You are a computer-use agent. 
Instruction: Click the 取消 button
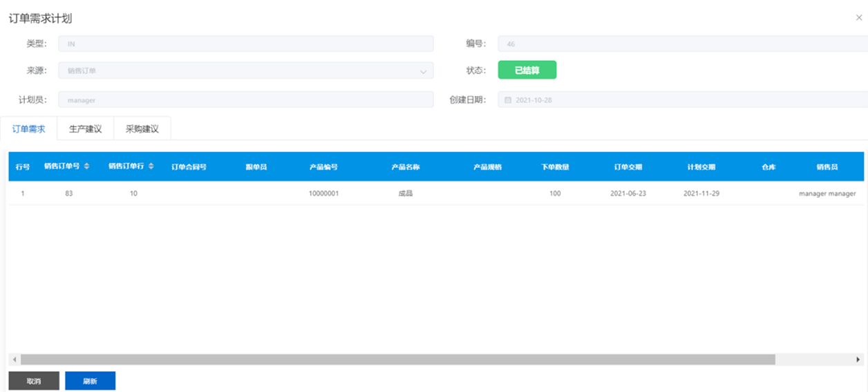click(x=34, y=381)
